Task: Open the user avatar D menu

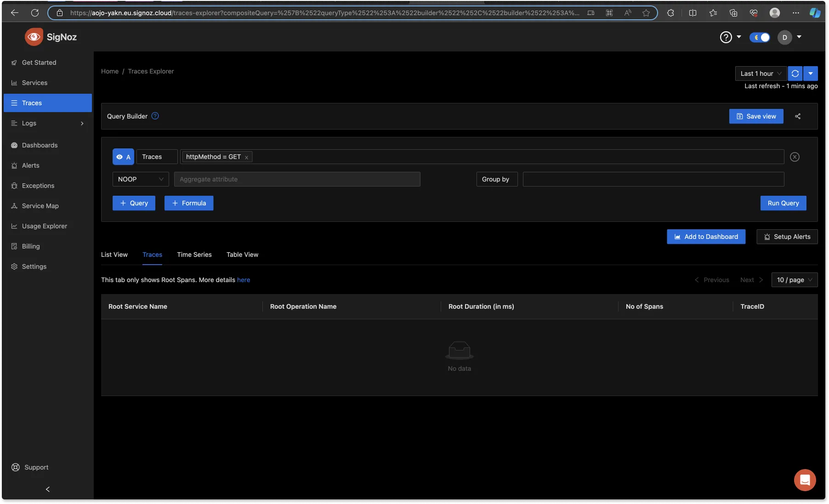Action: pos(784,37)
